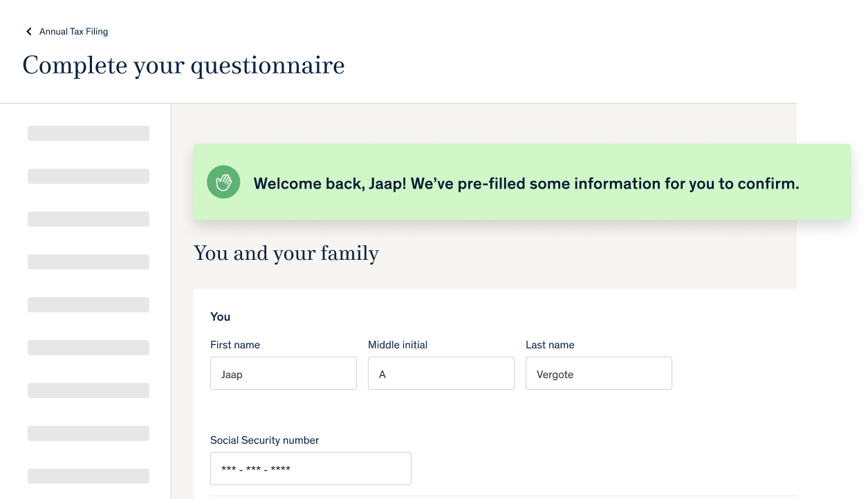The image size is (868, 499).
Task: Open the third sidebar placeholder item
Action: coord(89,219)
